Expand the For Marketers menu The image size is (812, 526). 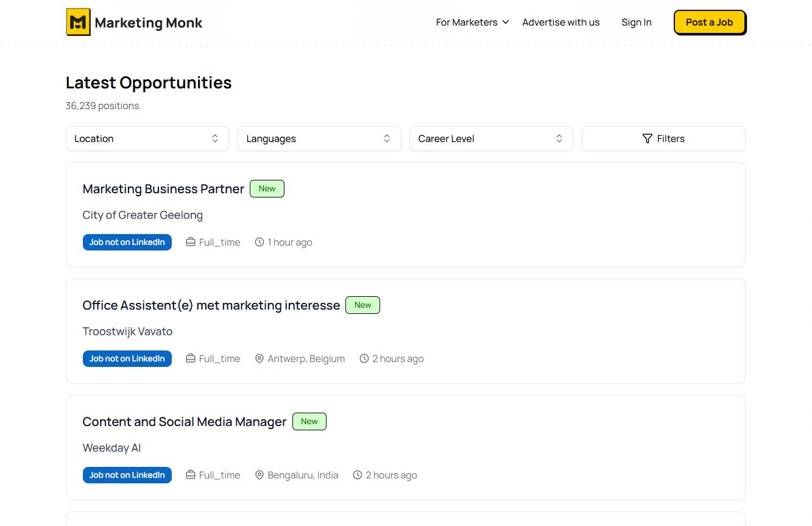[x=473, y=23]
